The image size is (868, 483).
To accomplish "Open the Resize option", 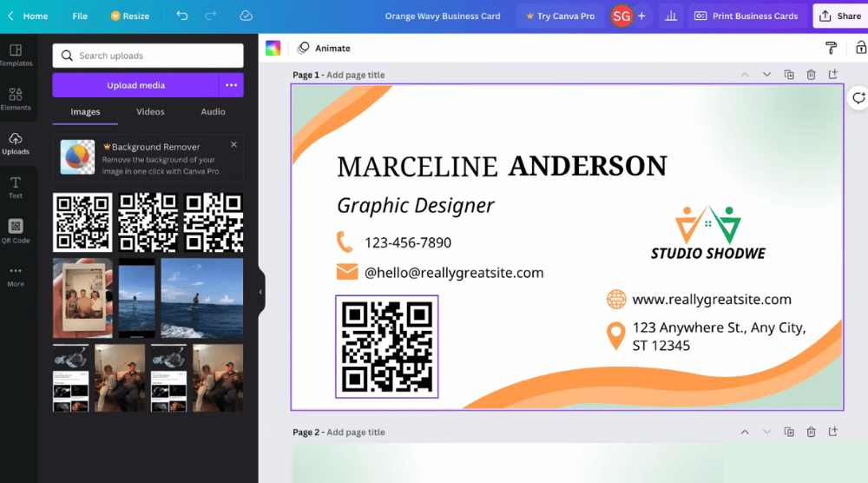I will point(130,16).
